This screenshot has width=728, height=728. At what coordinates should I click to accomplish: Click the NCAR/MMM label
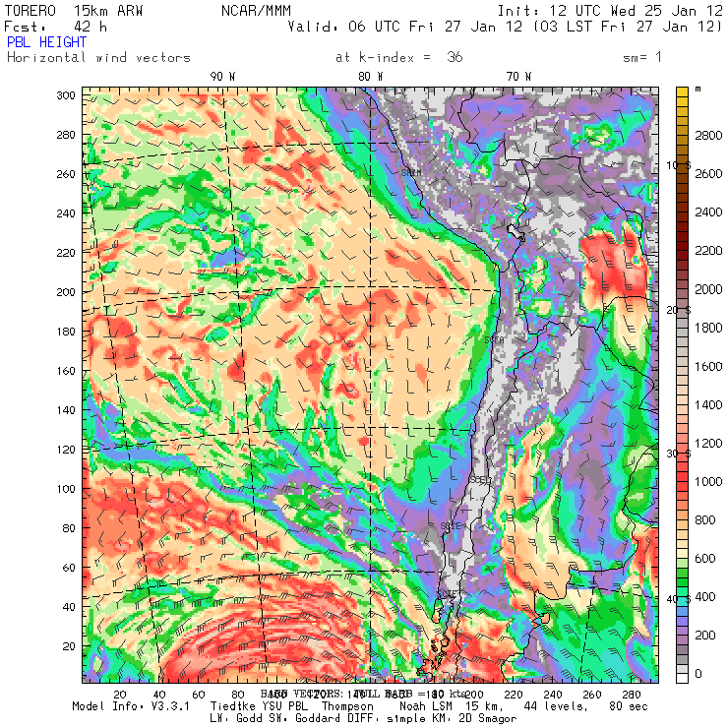point(256,11)
